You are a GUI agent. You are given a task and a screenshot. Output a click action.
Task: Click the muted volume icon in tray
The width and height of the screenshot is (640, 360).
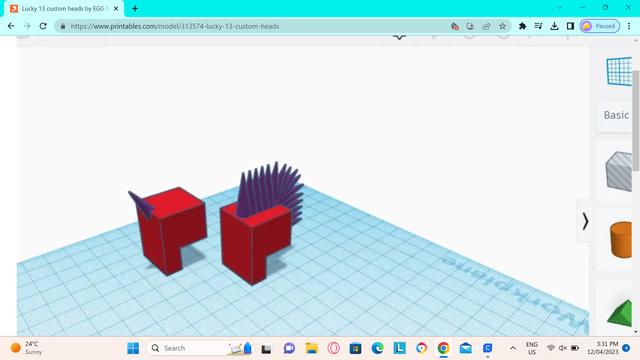click(x=563, y=348)
